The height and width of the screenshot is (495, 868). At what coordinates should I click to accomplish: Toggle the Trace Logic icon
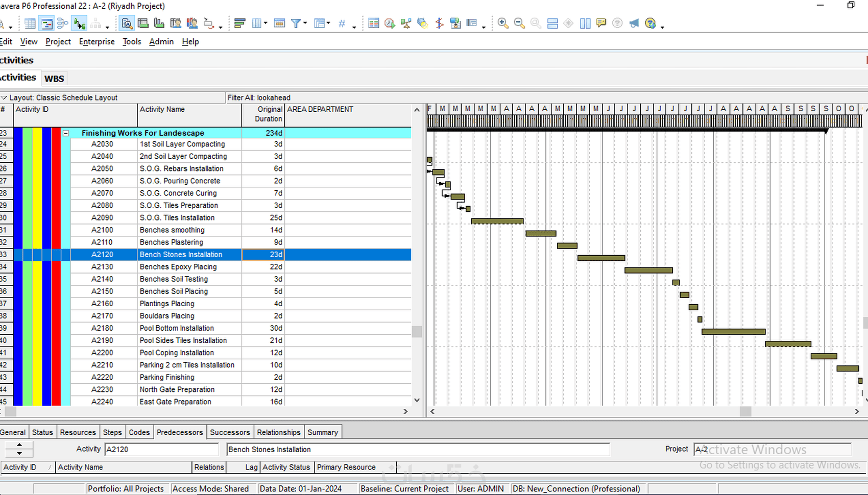click(x=79, y=23)
